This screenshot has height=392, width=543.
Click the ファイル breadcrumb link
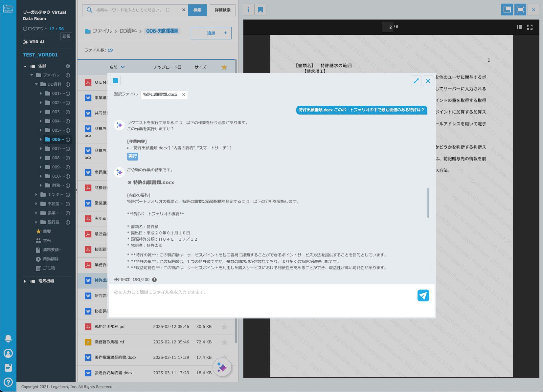tap(102, 31)
